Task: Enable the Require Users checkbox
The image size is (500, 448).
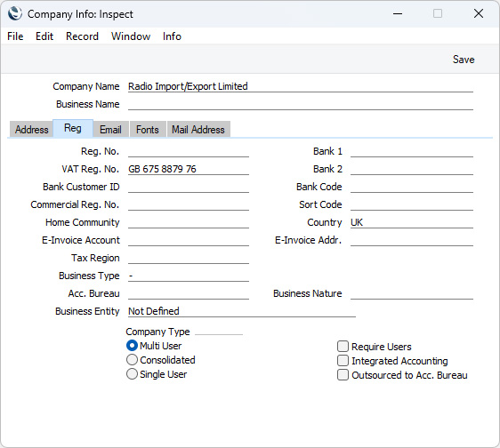Action: coord(343,346)
